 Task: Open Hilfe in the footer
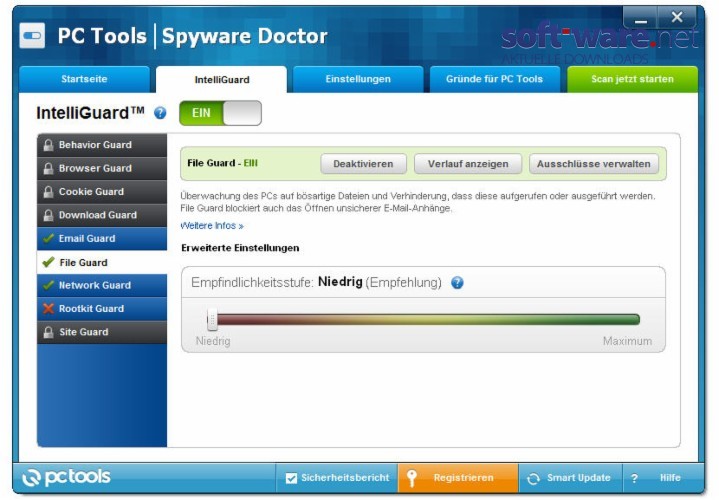click(x=663, y=478)
